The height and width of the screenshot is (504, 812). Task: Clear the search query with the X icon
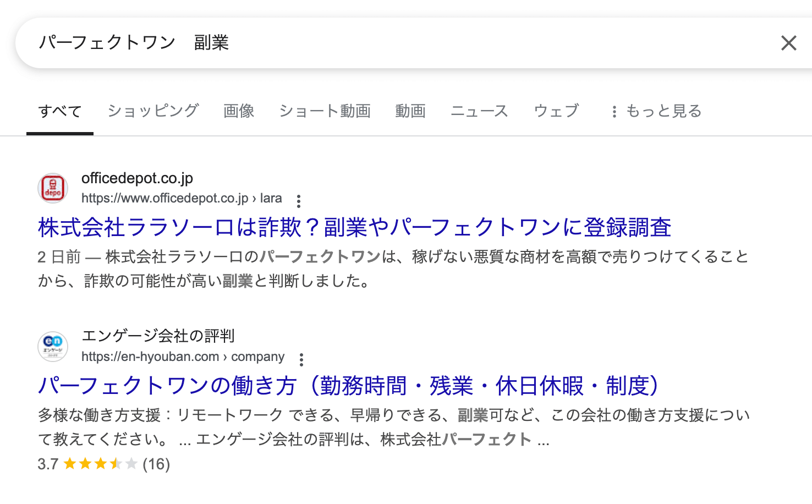[788, 43]
